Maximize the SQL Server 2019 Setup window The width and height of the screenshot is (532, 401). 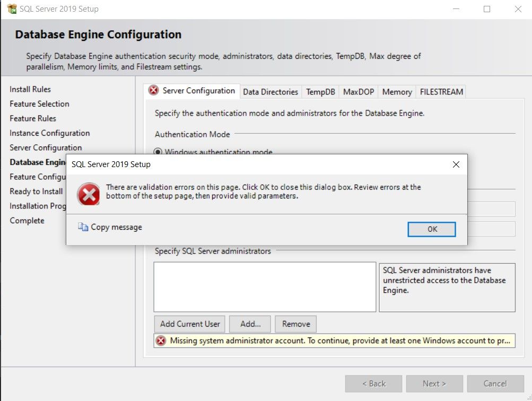tap(487, 9)
